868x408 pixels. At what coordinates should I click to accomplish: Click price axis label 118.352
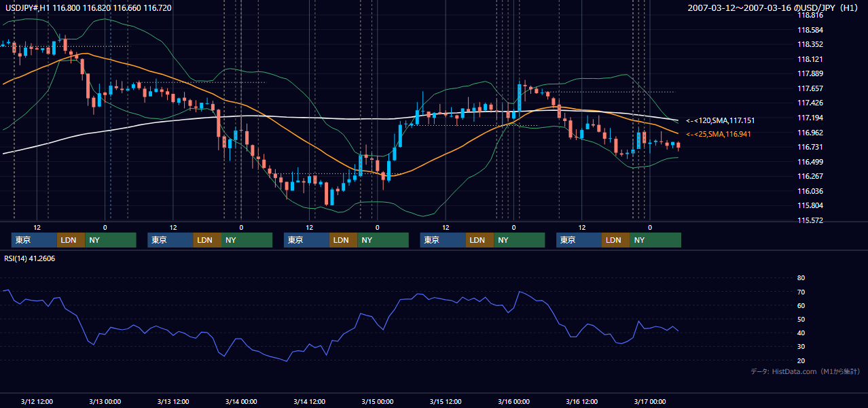click(810, 44)
